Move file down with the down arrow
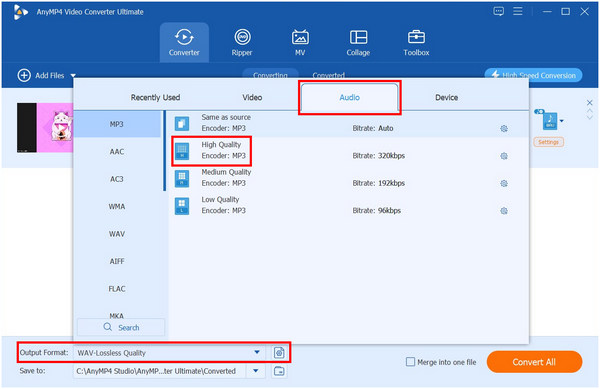The image size is (600, 389). point(589,117)
